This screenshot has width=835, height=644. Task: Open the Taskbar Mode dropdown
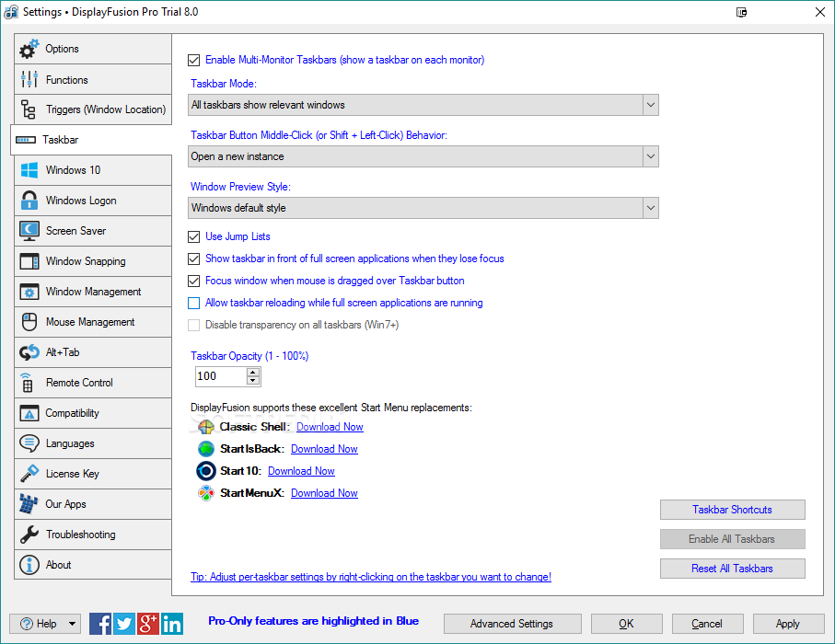coord(423,105)
